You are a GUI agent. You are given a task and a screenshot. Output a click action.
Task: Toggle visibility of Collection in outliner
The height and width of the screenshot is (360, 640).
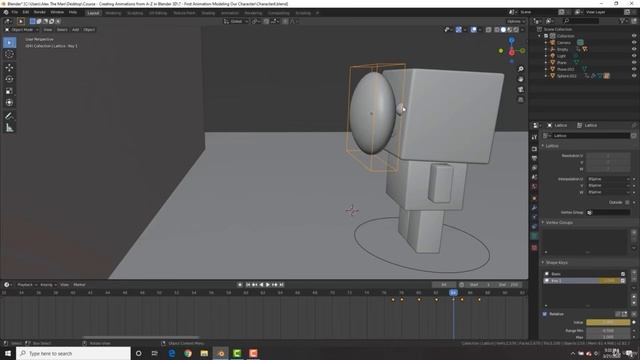[634, 36]
